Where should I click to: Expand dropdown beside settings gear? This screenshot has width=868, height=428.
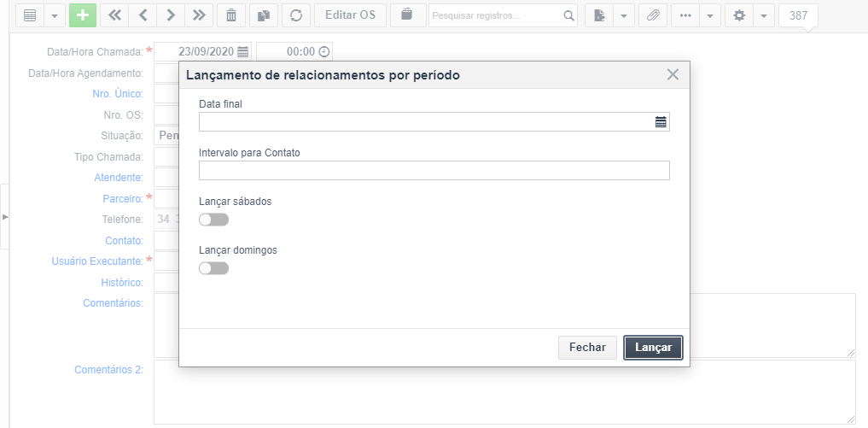[764, 15]
